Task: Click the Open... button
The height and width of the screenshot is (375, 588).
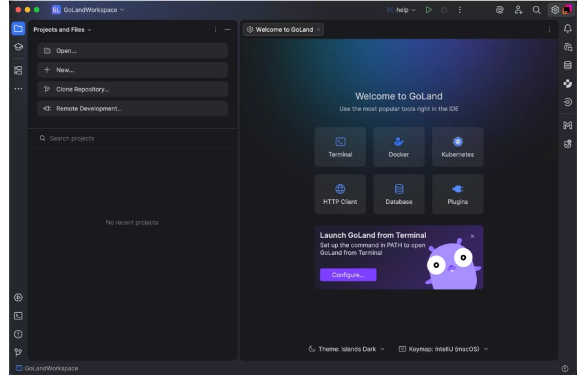Action: 133,50
